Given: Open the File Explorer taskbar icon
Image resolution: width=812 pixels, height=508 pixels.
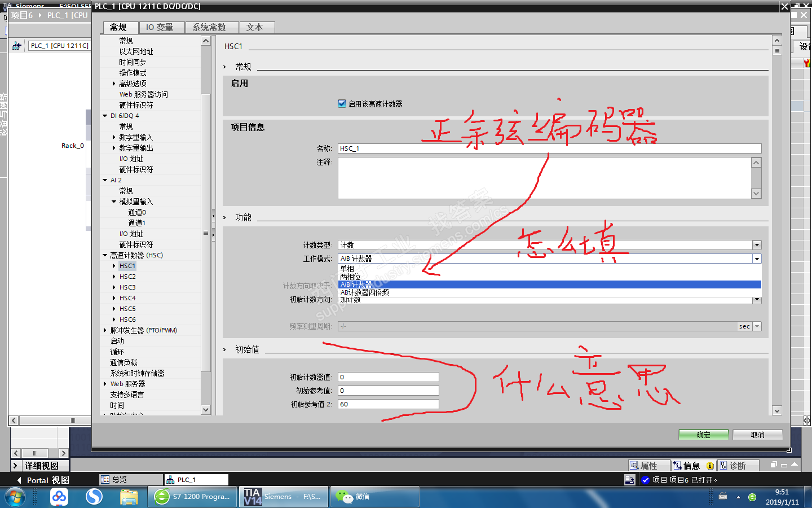Looking at the screenshot, I should tap(129, 497).
